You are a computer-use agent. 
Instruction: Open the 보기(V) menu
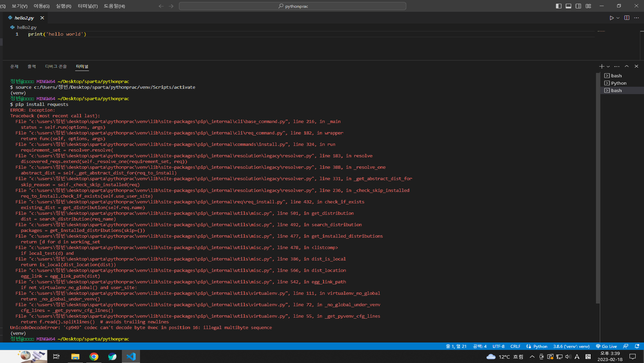click(19, 6)
